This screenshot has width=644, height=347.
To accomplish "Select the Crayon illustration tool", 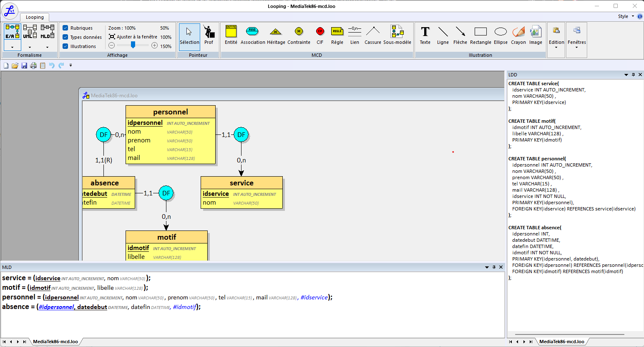I will point(518,35).
